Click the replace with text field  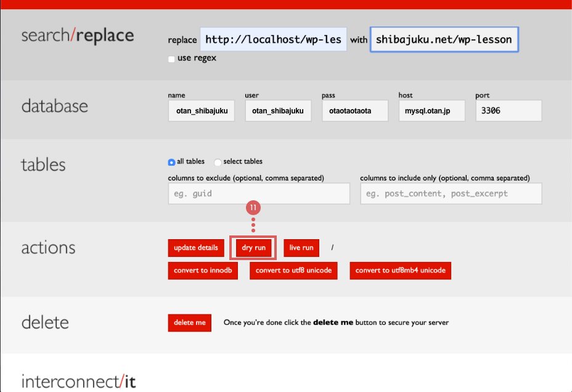tap(444, 39)
